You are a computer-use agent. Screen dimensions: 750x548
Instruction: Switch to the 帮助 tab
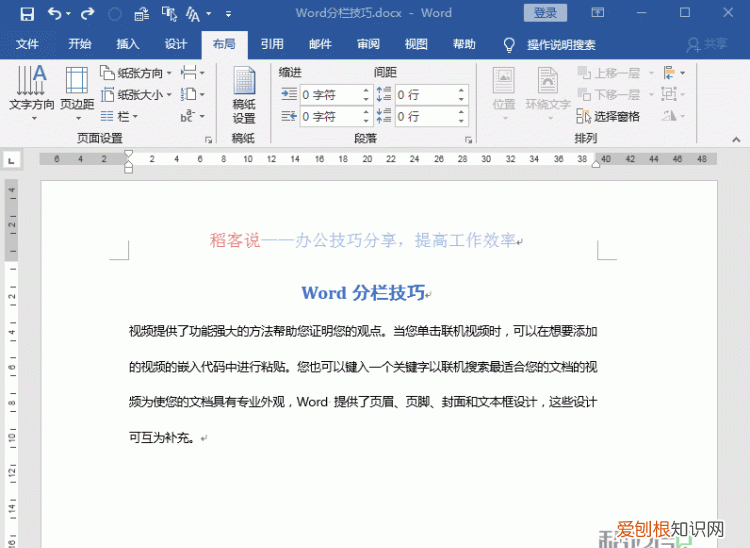[x=464, y=44]
